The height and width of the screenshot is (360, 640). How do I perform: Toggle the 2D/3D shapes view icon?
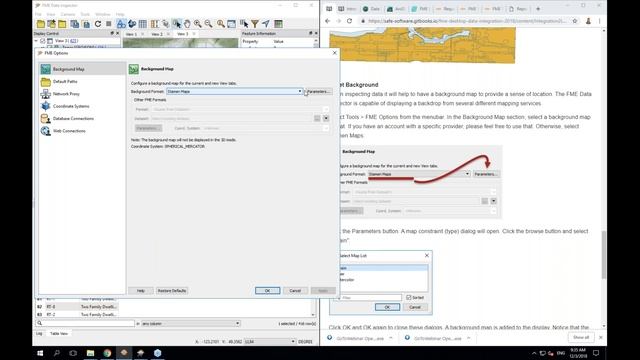pos(121,24)
